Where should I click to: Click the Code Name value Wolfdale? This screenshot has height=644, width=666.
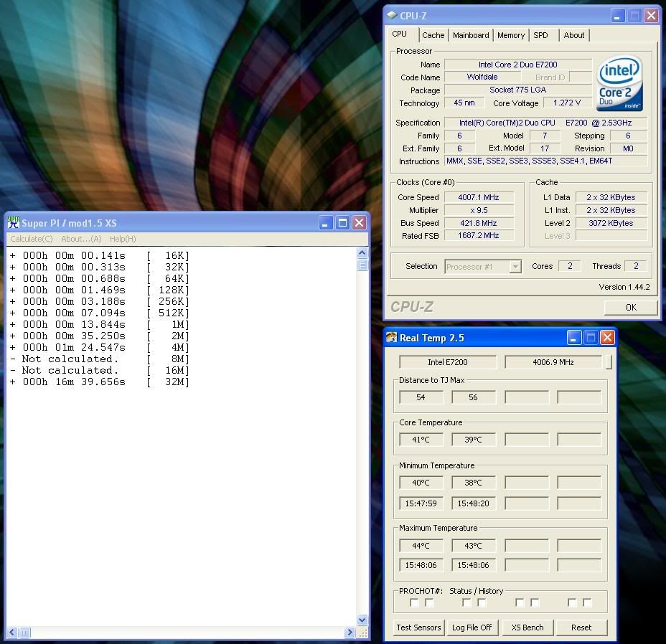coord(482,77)
